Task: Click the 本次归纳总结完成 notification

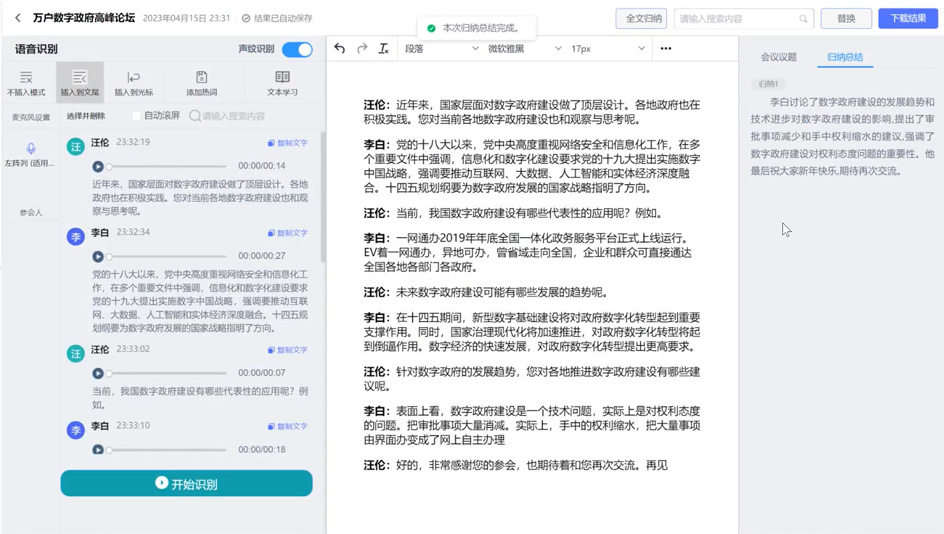Action: (476, 28)
